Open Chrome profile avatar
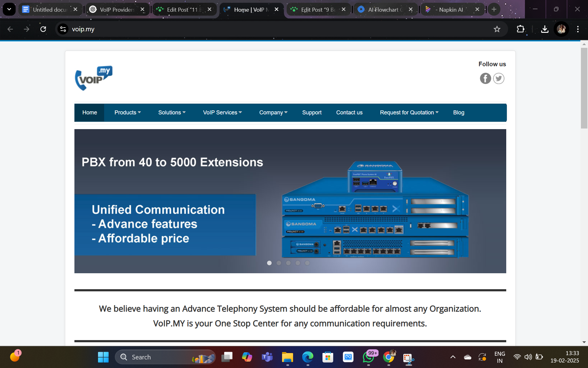Image resolution: width=588 pixels, height=368 pixels. [x=561, y=29]
